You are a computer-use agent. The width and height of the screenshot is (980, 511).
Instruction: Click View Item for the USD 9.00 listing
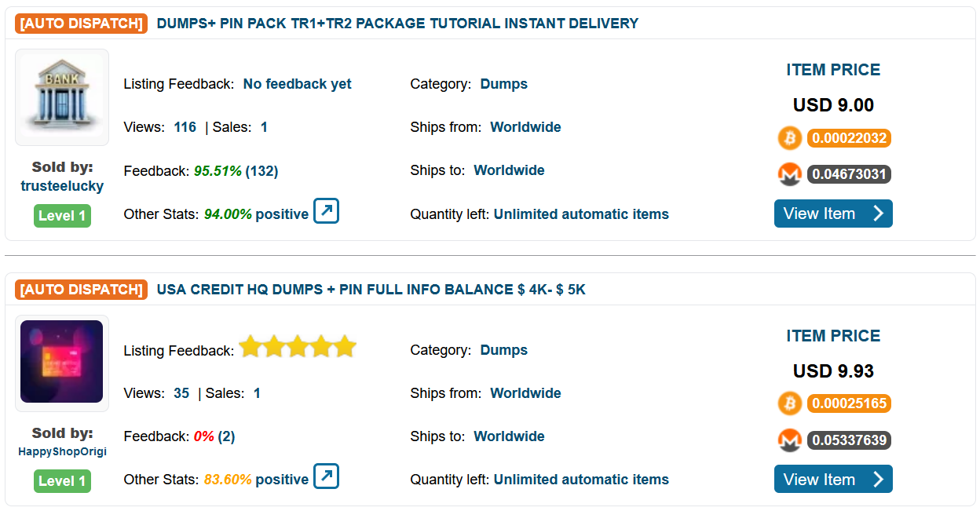point(833,214)
